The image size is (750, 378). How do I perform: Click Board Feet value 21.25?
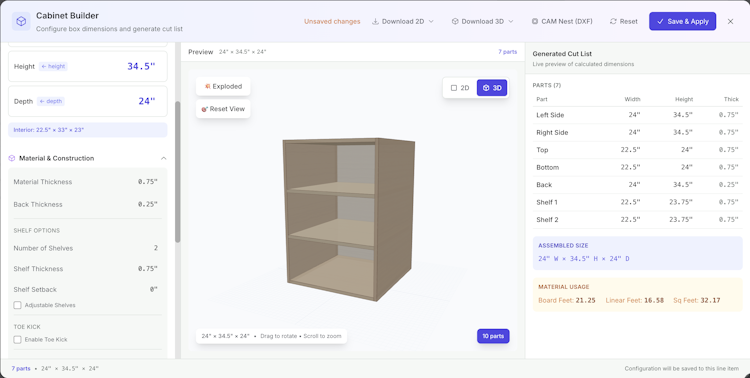coord(585,300)
